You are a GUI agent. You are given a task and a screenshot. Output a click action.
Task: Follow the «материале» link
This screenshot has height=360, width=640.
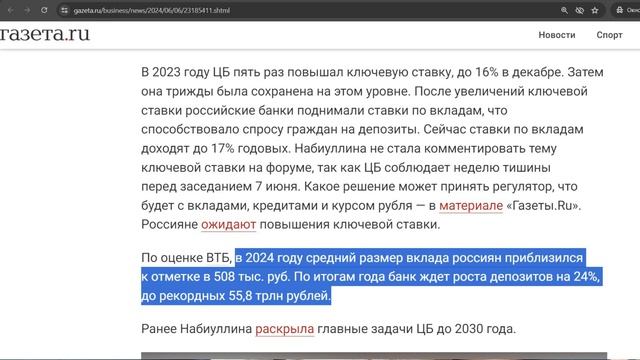pos(471,206)
